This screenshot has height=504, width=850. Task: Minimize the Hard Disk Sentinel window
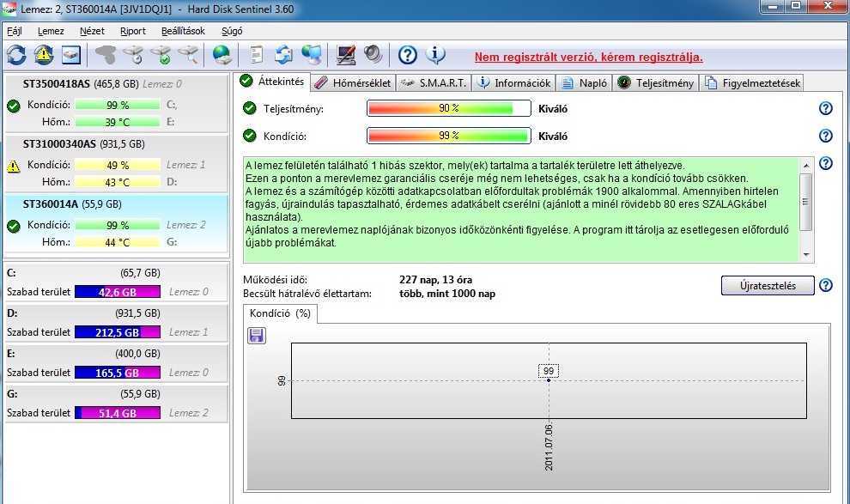[x=773, y=6]
